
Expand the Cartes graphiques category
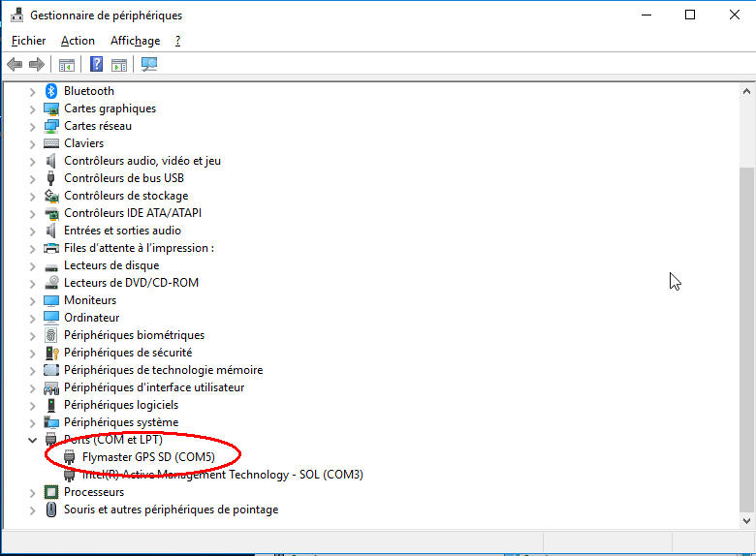click(x=32, y=109)
